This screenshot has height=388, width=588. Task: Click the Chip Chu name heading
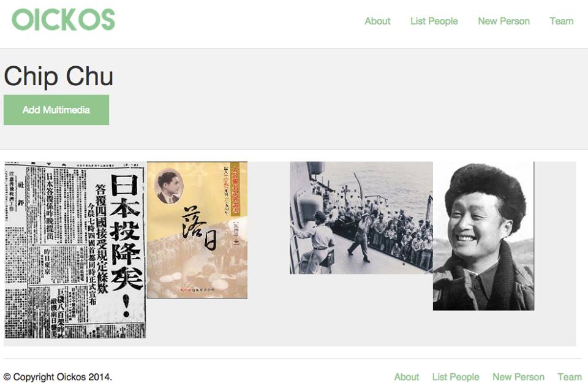[59, 76]
